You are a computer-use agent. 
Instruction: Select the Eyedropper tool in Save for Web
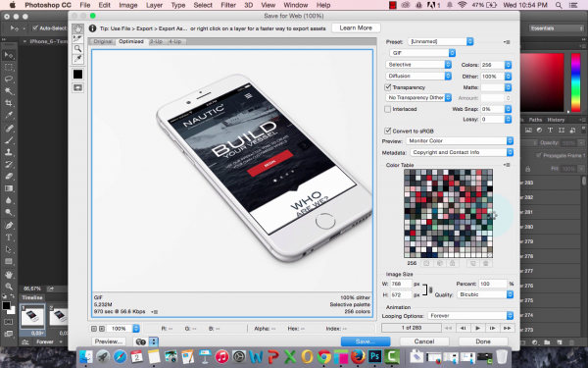77,59
